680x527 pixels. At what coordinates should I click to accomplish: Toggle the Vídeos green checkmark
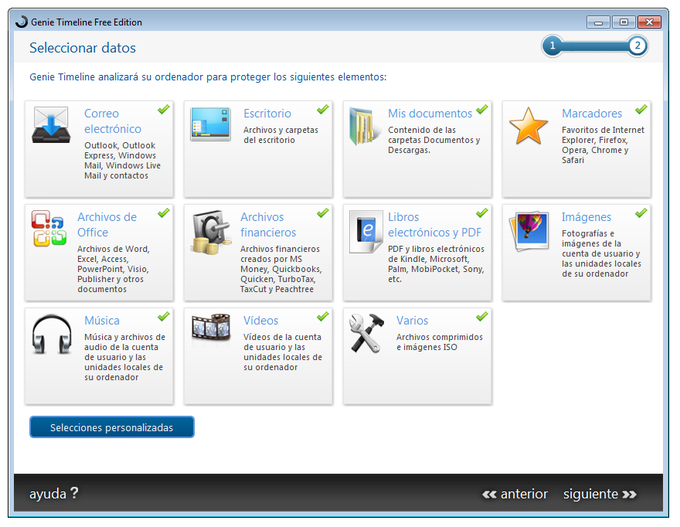tap(323, 317)
